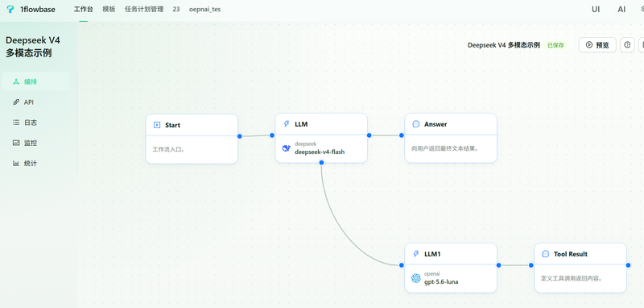Click the LLM1 node title
The height and width of the screenshot is (308, 644).
point(432,254)
